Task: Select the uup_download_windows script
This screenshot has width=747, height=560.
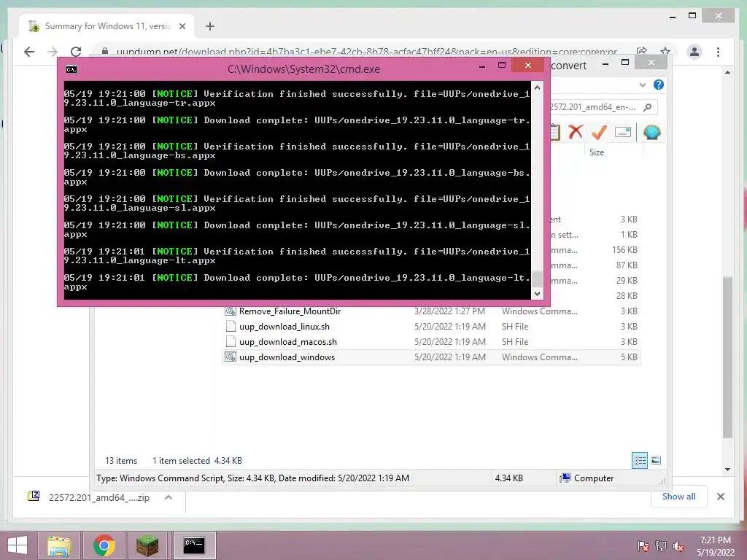Action: tap(431, 357)
